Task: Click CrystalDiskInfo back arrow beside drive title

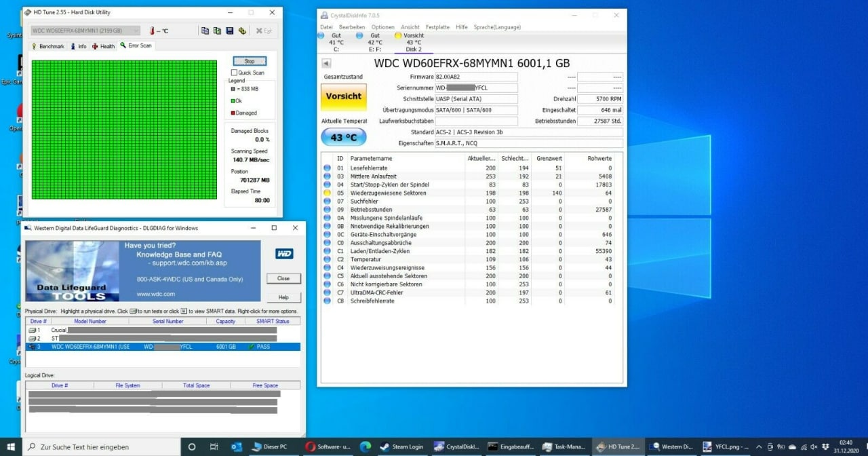Action: click(x=326, y=63)
